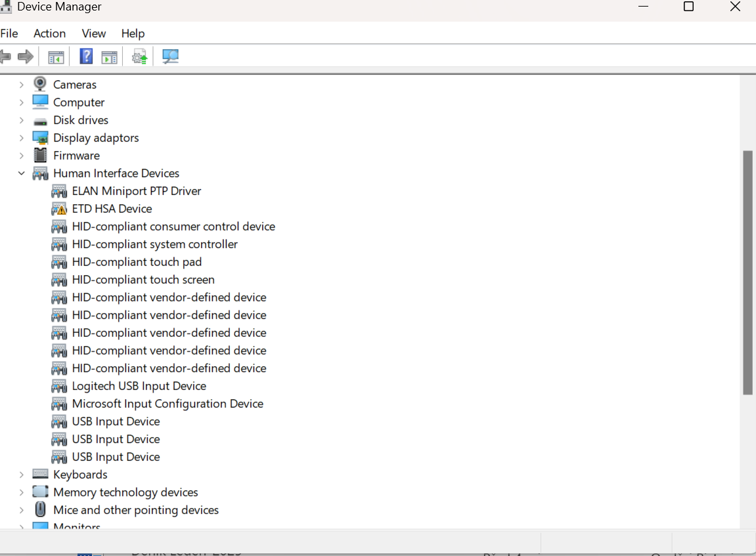Collapse the Human Interface Devices category
The image size is (756, 556).
[21, 173]
